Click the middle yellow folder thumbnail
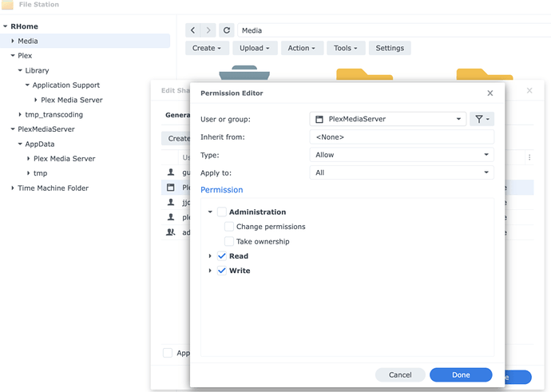 click(x=364, y=74)
